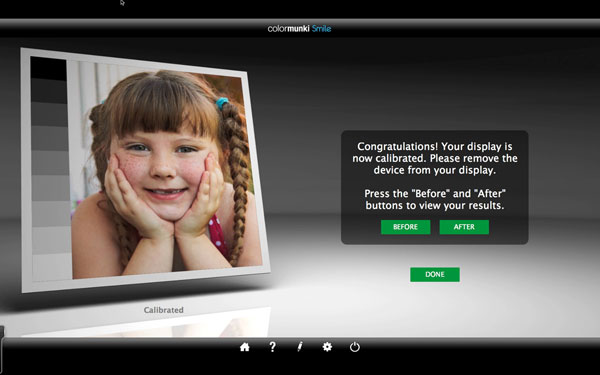This screenshot has width=600, height=375.
Task: Show the AFTER calibration view
Action: 464,227
